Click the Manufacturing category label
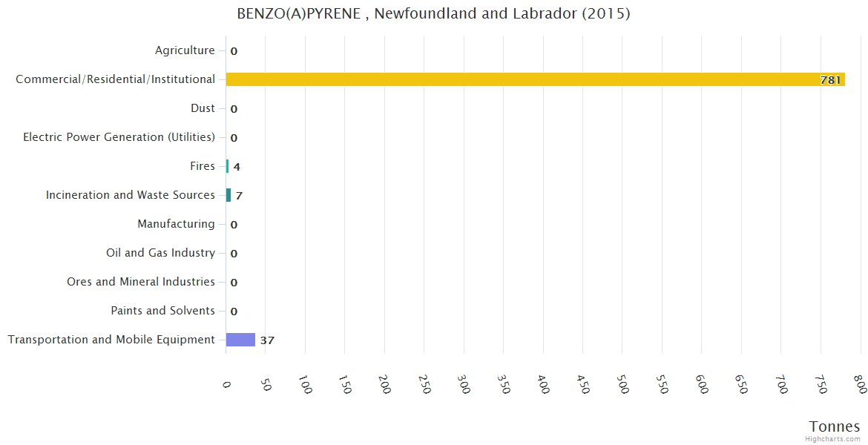The height and width of the screenshot is (445, 868). pos(176,224)
